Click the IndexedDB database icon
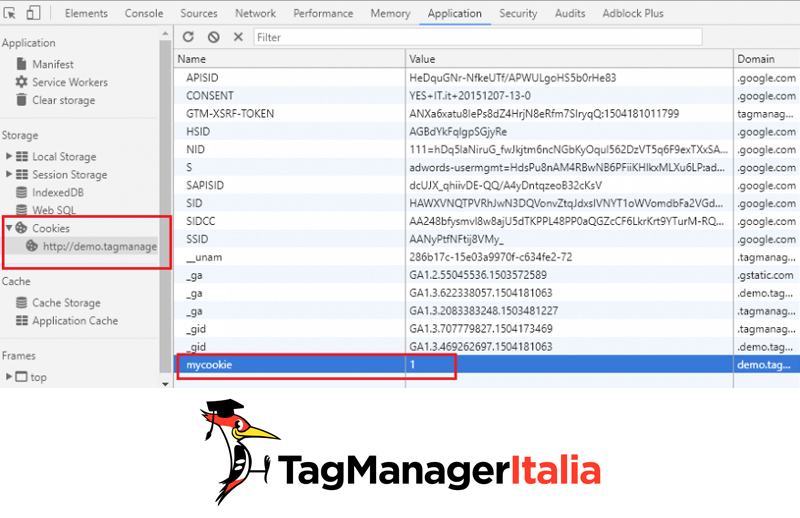Screen dimensions: 800x518 [21, 192]
